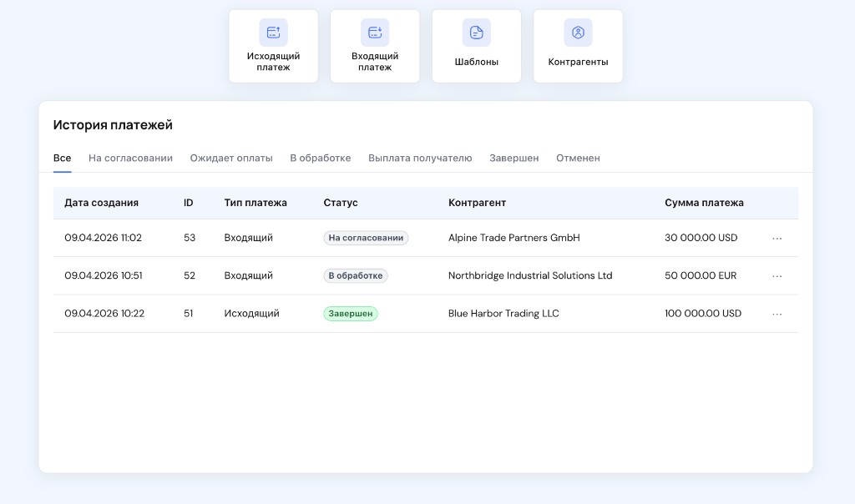Click the green Завершен status badge
The image size is (855, 504).
[351, 314]
